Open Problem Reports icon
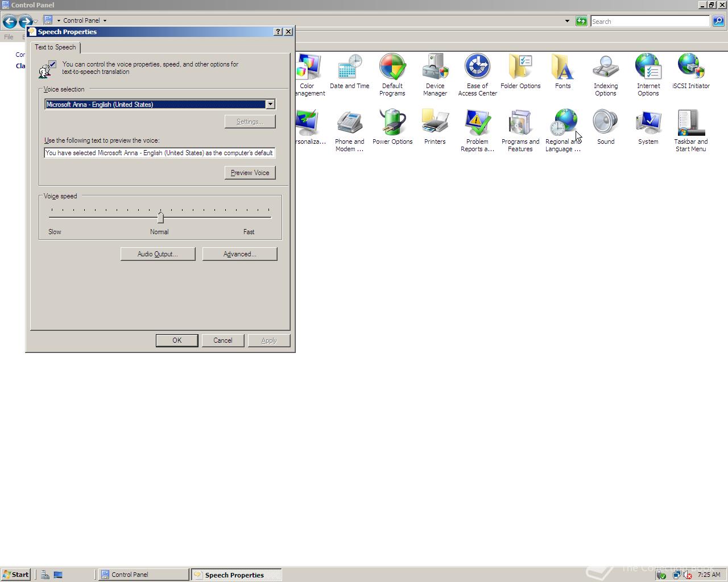This screenshot has height=582, width=728. click(477, 131)
